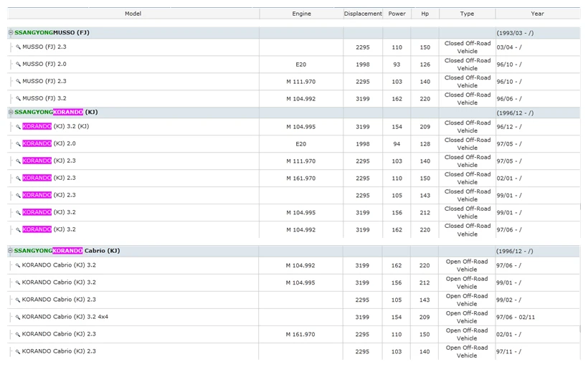Image resolution: width=588 pixels, height=367 pixels.
Task: Click year (1996/12 - /) in KORANDO Cabrio header
Action: (x=515, y=251)
